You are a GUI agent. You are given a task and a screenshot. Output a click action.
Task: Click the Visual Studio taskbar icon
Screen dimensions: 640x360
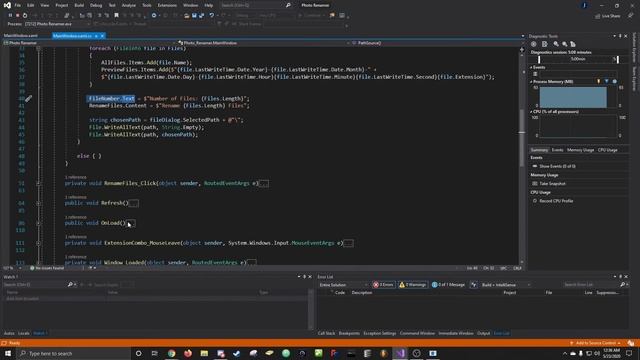click(400, 353)
